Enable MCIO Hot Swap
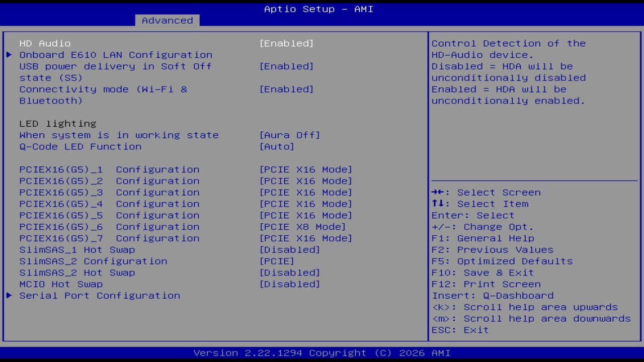Viewport: 644px width, 362px height. click(290, 284)
